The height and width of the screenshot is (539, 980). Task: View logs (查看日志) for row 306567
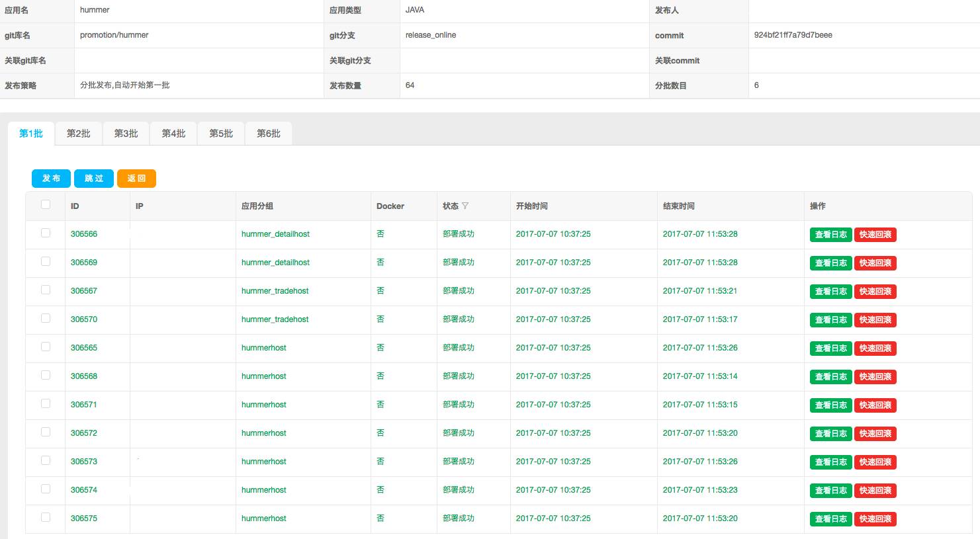(831, 292)
